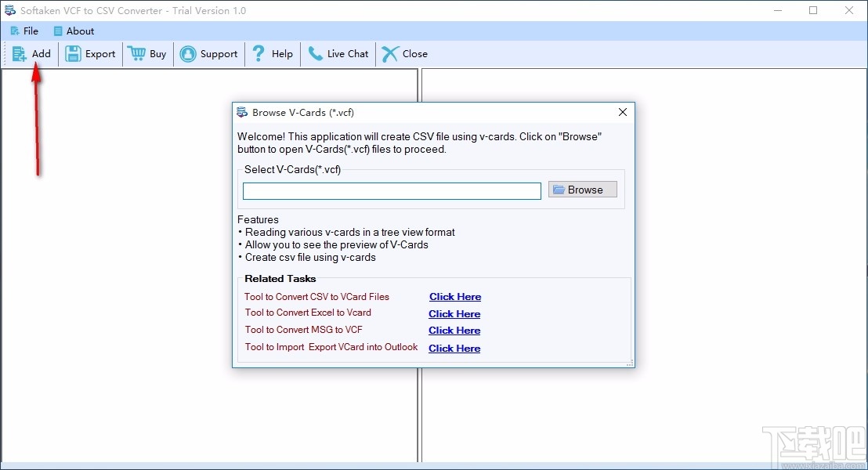Screen dimensions: 868x470
Task: Click the dialog resize grip
Action: coord(629,363)
